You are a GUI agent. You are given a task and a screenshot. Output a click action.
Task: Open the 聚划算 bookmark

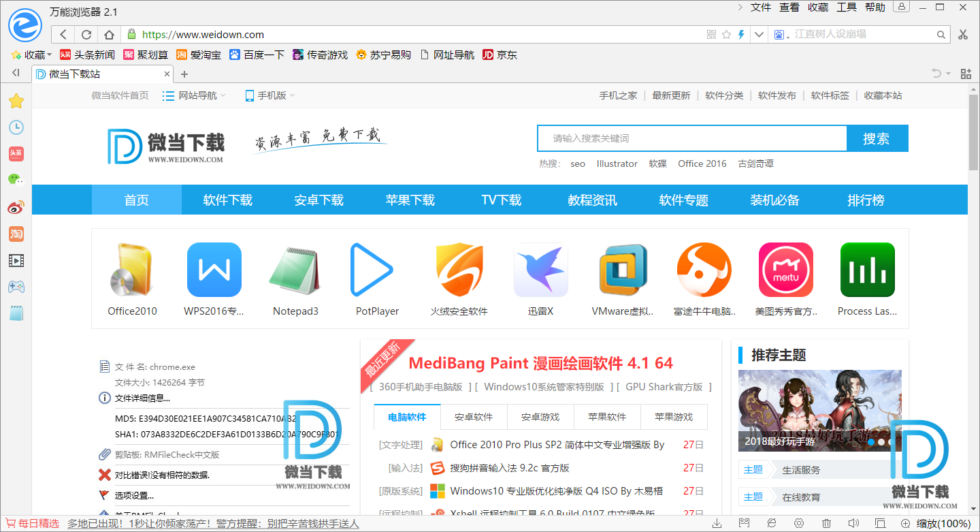click(x=145, y=54)
